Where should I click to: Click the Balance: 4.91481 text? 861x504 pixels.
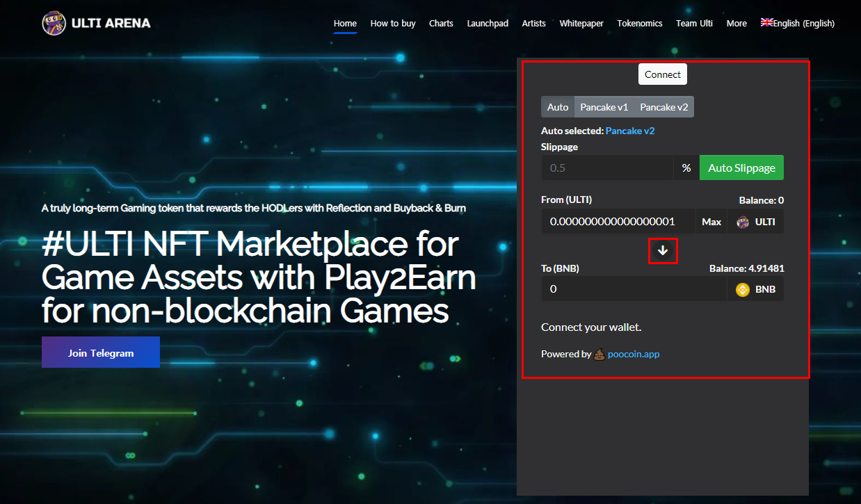pyautogui.click(x=747, y=268)
